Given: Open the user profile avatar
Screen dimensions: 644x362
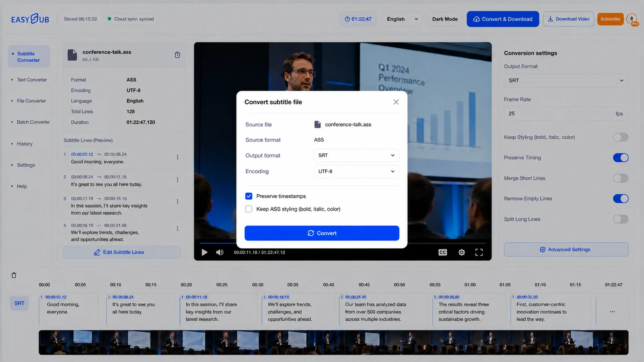Looking at the screenshot, I should coord(632,19).
